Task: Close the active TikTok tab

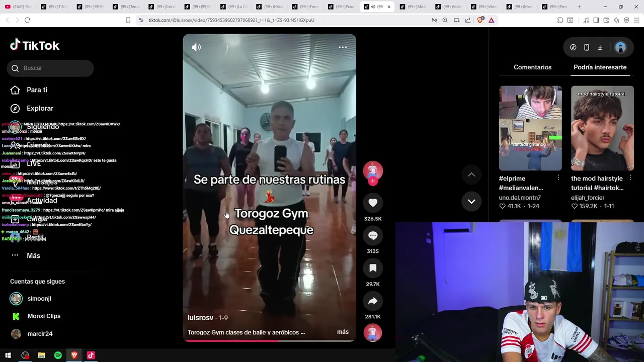Action: [x=389, y=7]
